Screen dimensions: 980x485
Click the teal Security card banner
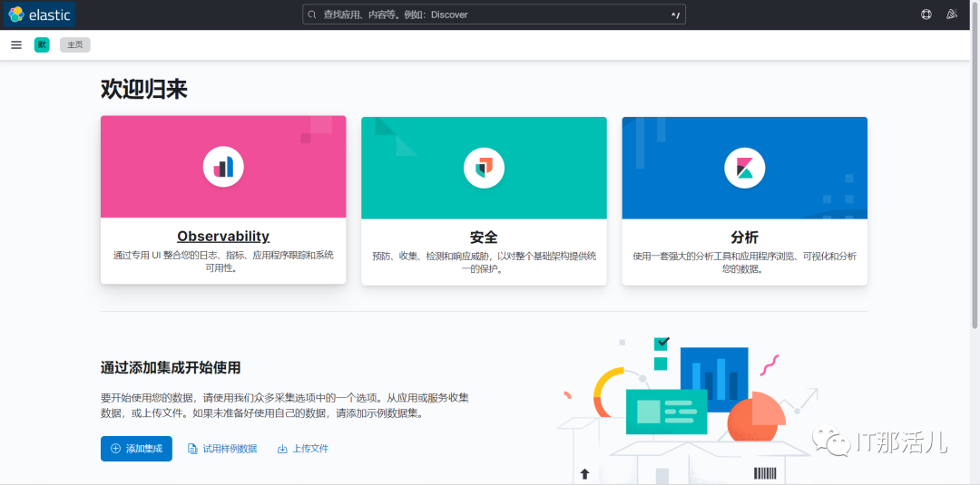(x=484, y=168)
